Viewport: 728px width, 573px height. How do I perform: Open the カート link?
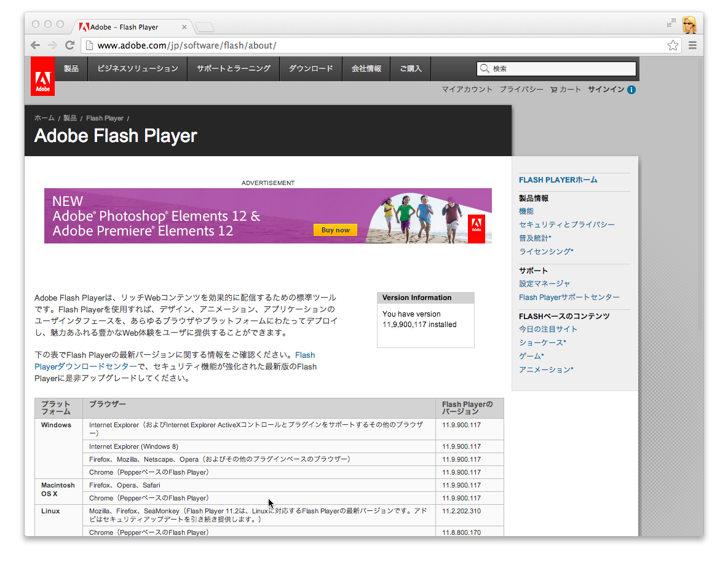566,90
